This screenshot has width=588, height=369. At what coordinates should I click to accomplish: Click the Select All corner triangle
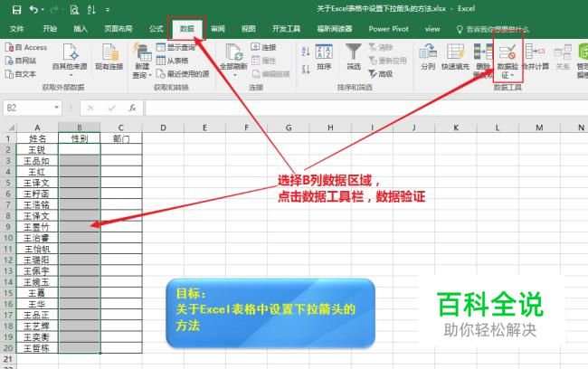(x=11, y=128)
